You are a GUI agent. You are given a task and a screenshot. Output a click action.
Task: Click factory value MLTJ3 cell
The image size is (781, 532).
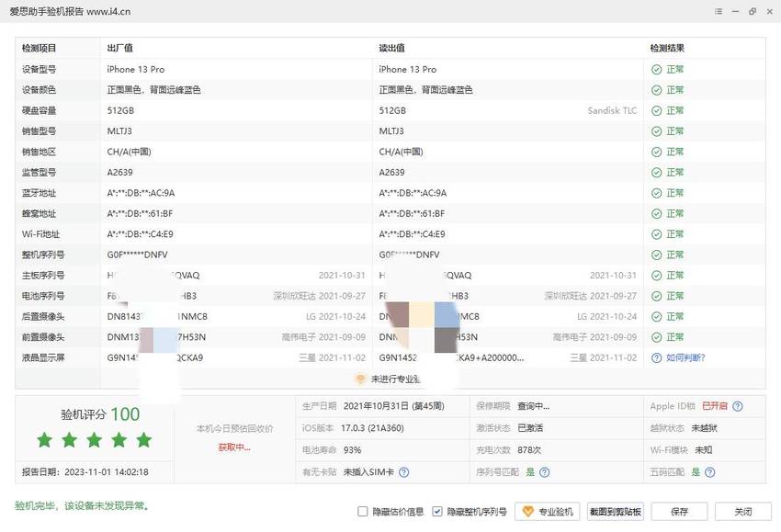[119, 131]
